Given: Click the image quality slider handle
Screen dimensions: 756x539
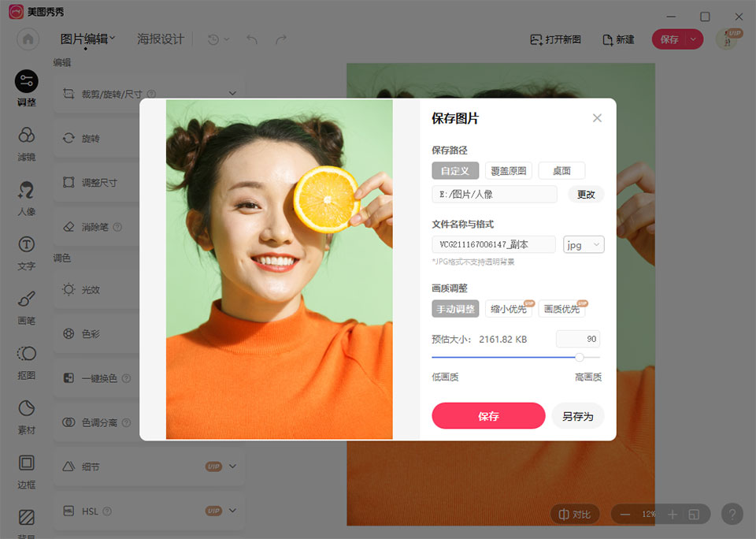Looking at the screenshot, I should pos(580,357).
